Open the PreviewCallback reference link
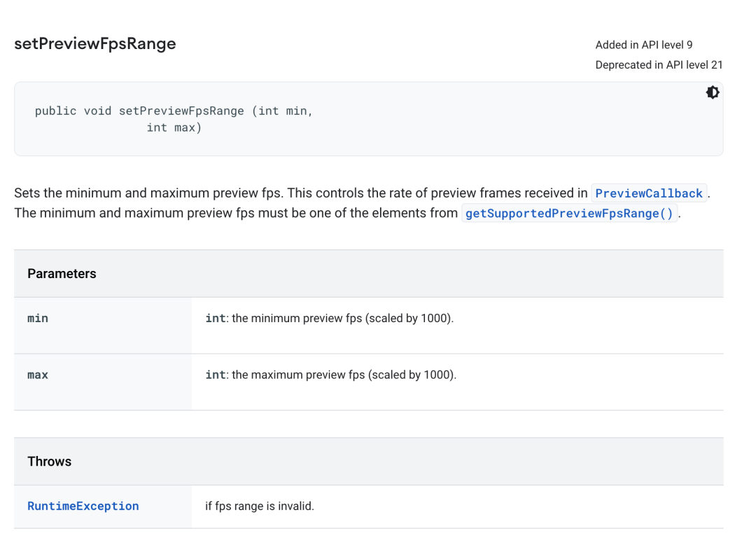Image resolution: width=756 pixels, height=547 pixels. tap(648, 193)
